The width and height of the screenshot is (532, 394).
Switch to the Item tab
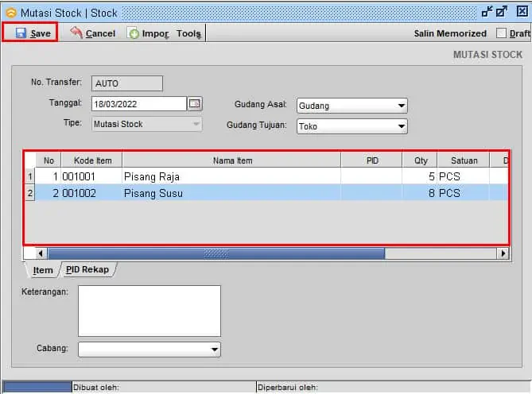(x=43, y=270)
